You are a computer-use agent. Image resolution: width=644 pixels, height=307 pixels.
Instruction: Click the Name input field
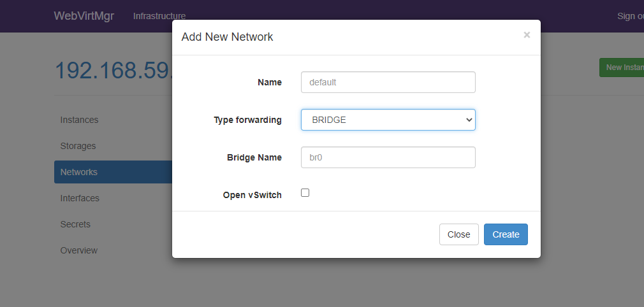click(388, 82)
